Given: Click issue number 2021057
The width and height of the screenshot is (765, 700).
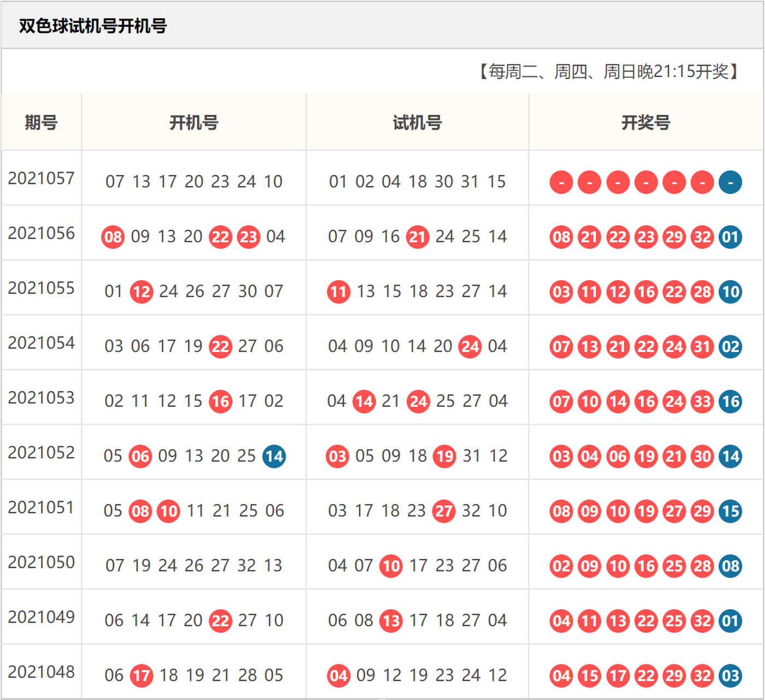Looking at the screenshot, I should 41,178.
